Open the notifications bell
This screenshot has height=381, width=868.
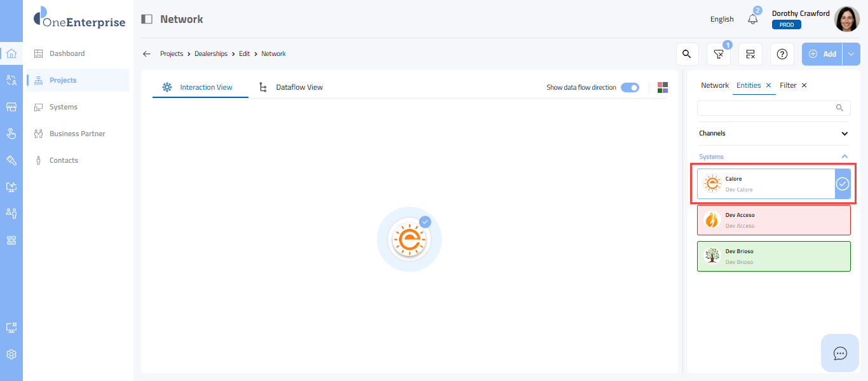[x=753, y=19]
